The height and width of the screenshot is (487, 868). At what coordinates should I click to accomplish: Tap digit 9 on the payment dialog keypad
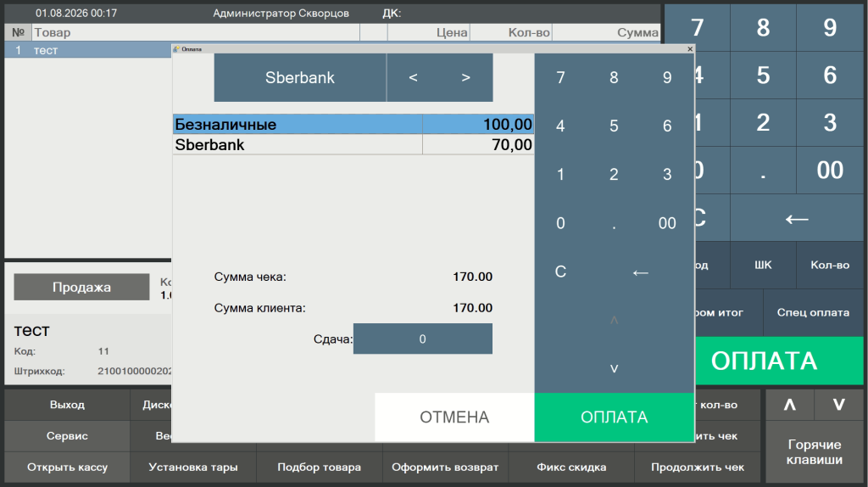pos(667,77)
